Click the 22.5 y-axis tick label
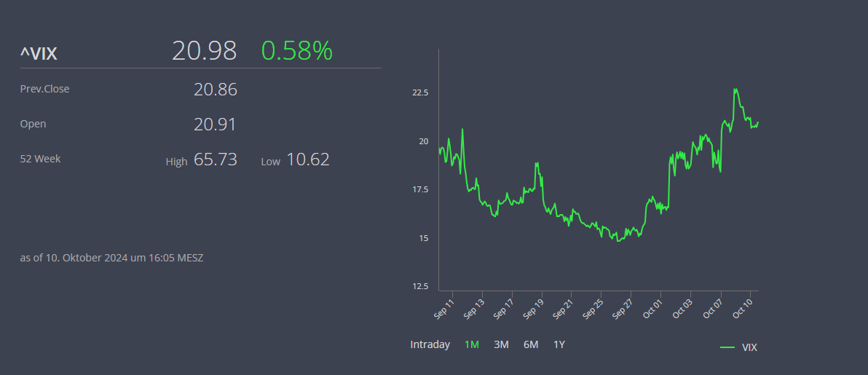This screenshot has height=375, width=868. pos(420,93)
